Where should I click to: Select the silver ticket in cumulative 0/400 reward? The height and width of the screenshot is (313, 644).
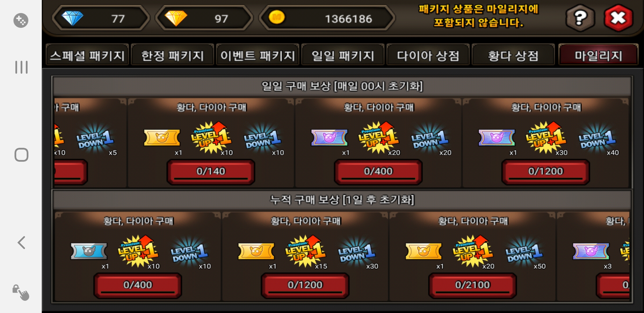(x=89, y=251)
